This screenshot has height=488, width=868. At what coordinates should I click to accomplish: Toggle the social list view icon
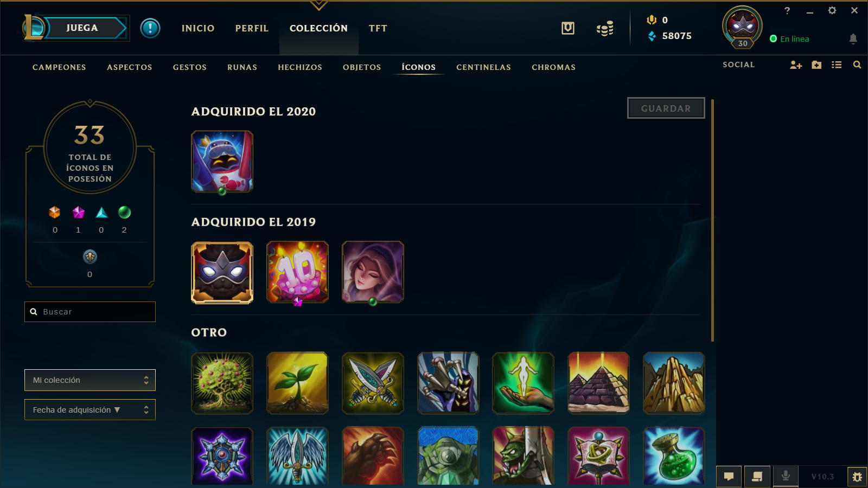[x=837, y=65]
